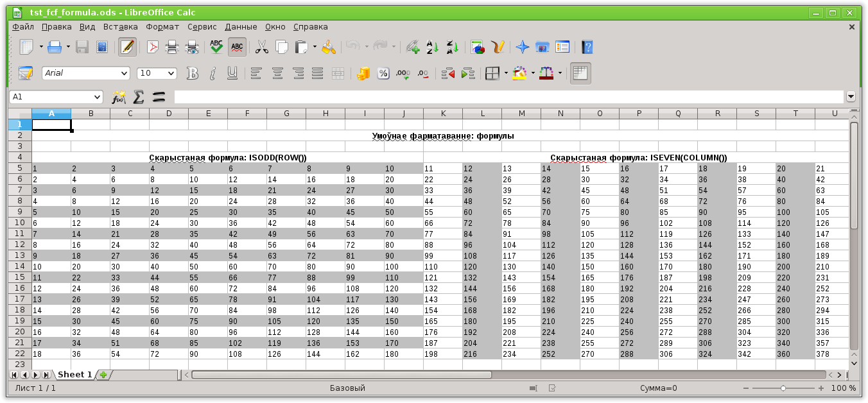Add a new sheet with the plus button
868x403 pixels.
coord(103,374)
